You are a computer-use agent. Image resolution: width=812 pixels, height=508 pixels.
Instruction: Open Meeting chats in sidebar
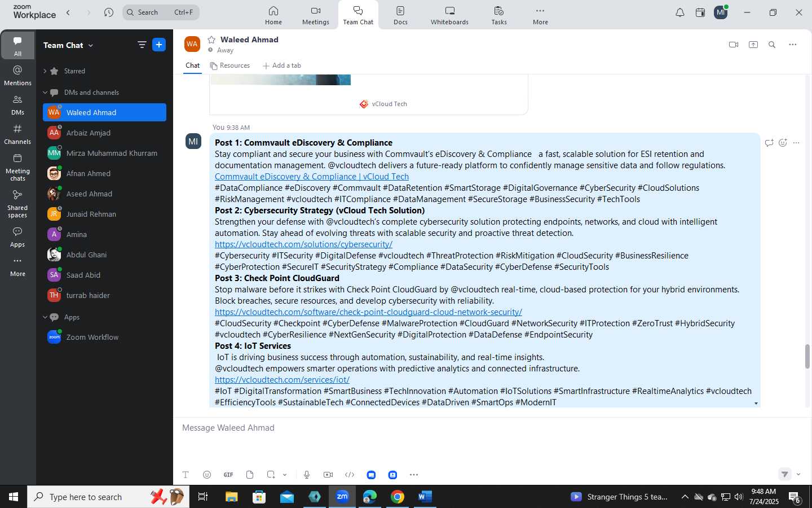pyautogui.click(x=17, y=167)
